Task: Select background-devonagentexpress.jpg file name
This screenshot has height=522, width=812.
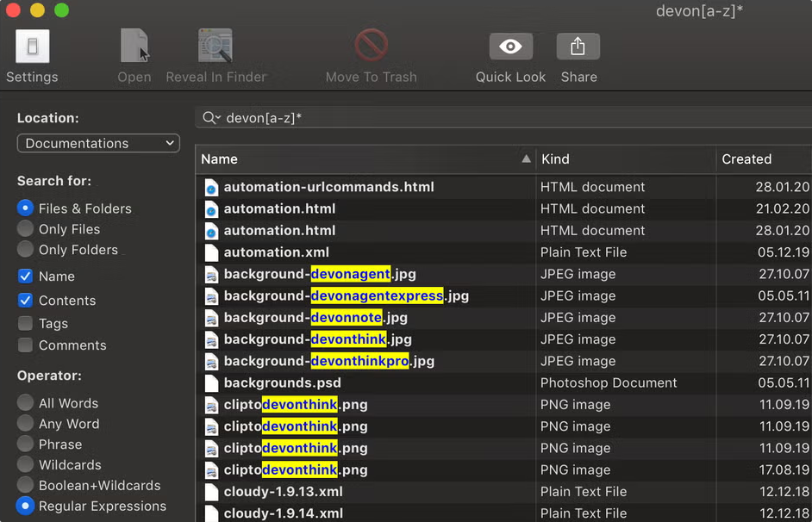Action: tap(347, 296)
